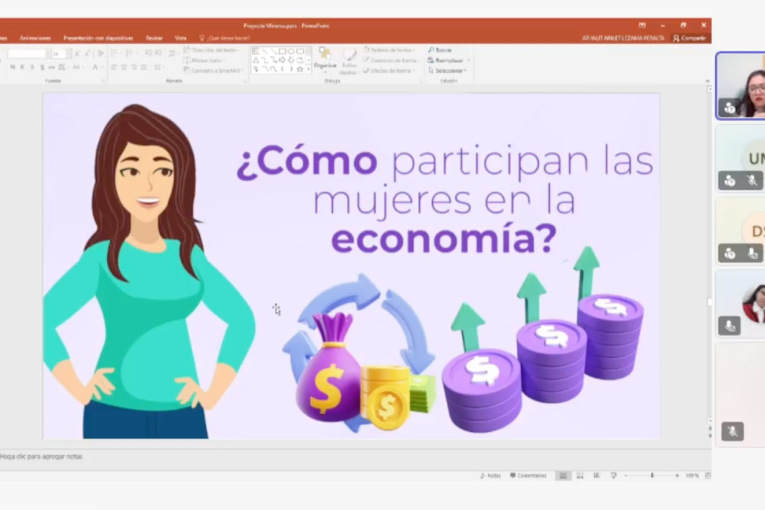Open the Animaciones ribbon tab

tap(35, 38)
